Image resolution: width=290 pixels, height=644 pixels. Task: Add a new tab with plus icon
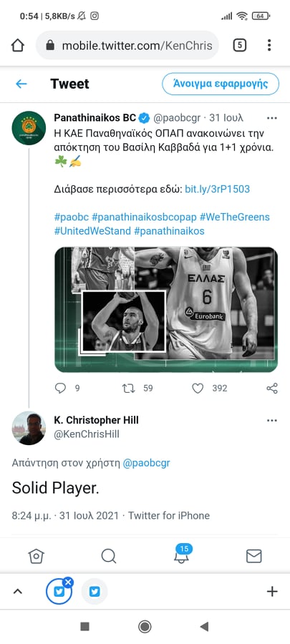(x=272, y=592)
